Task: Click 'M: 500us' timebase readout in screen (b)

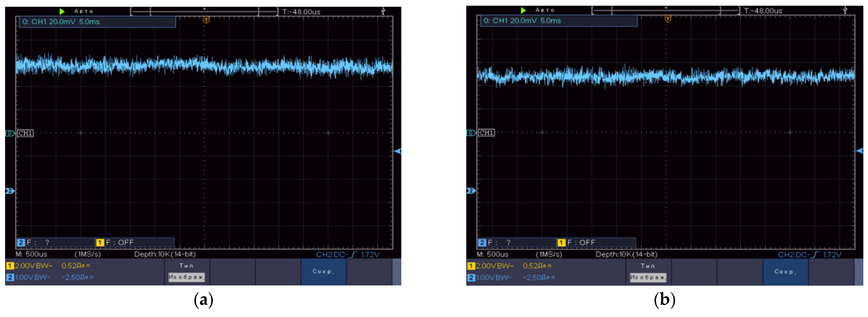Action: 493,255
